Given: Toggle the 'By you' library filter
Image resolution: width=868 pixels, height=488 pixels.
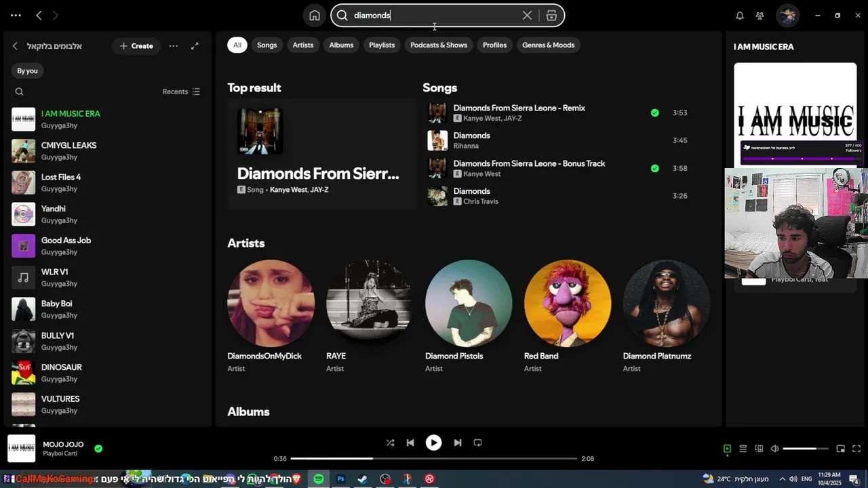Looking at the screenshot, I should [27, 70].
